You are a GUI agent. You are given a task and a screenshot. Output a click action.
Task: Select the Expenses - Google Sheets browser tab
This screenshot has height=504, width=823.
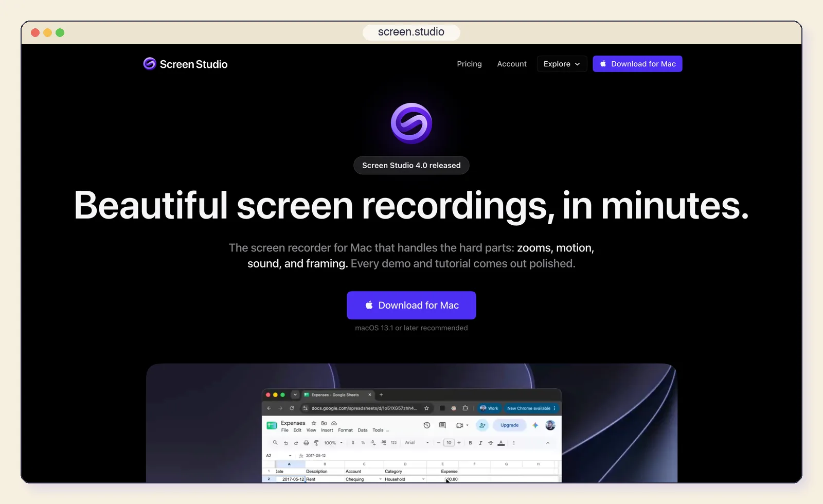tap(338, 395)
